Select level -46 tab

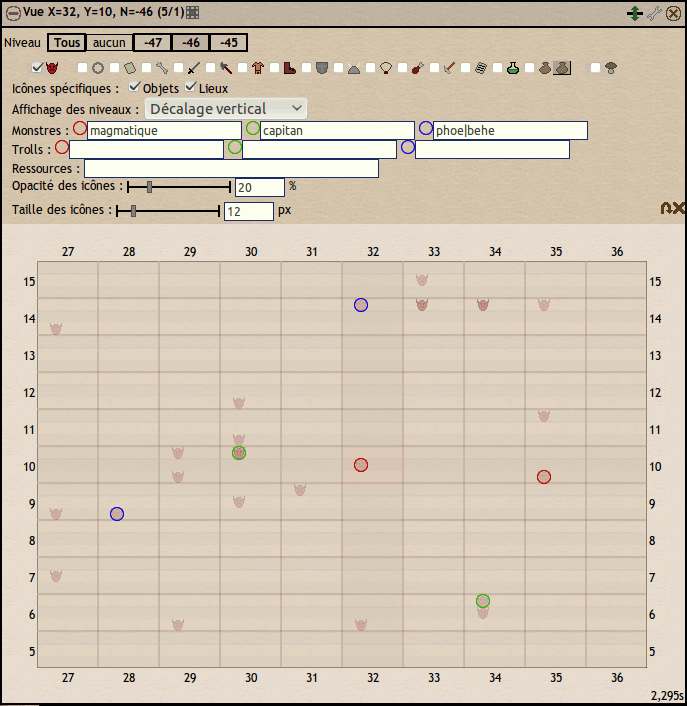pos(191,43)
